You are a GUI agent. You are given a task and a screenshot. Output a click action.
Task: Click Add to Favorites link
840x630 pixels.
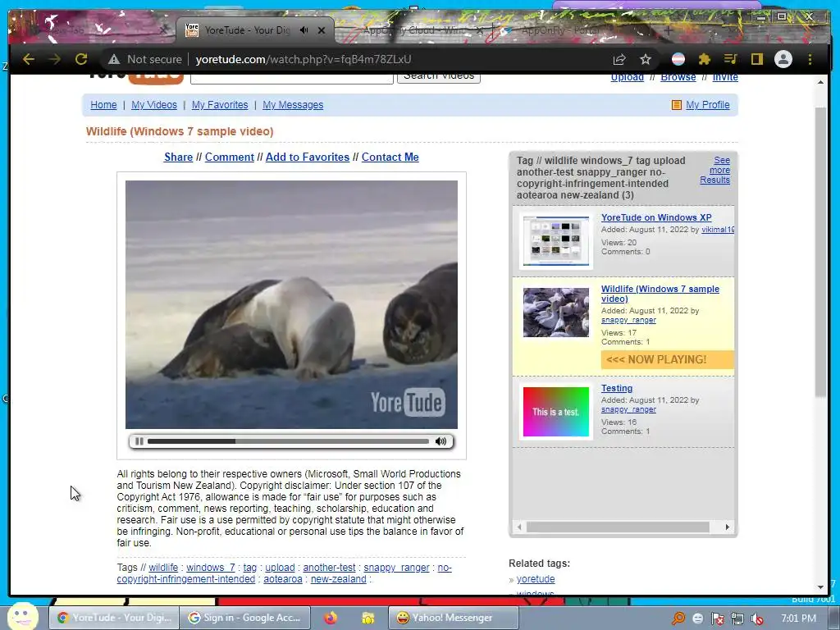(x=308, y=157)
